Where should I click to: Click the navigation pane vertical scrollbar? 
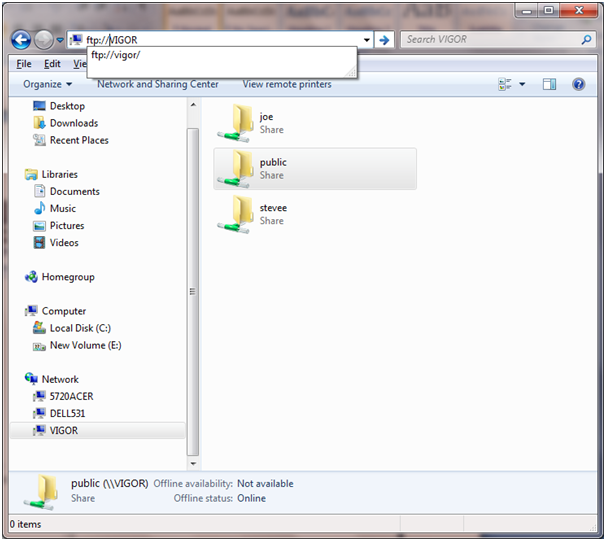(192, 290)
